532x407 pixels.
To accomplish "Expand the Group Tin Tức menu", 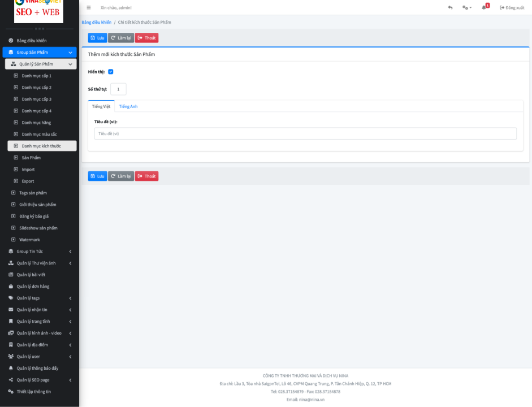I will pos(40,252).
